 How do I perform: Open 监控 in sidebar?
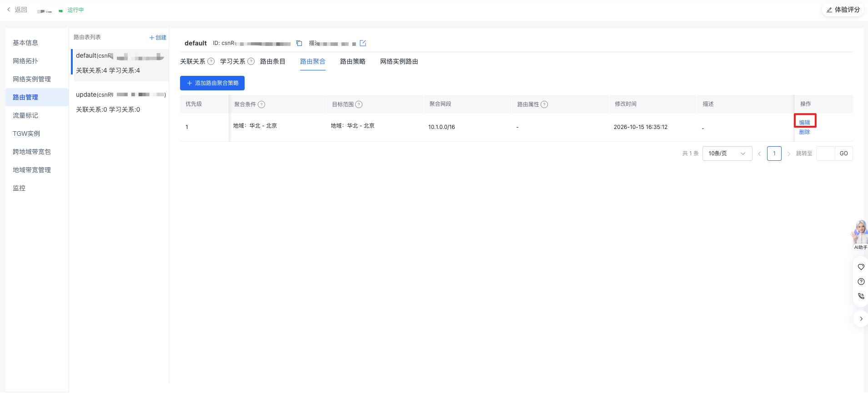tap(37, 188)
